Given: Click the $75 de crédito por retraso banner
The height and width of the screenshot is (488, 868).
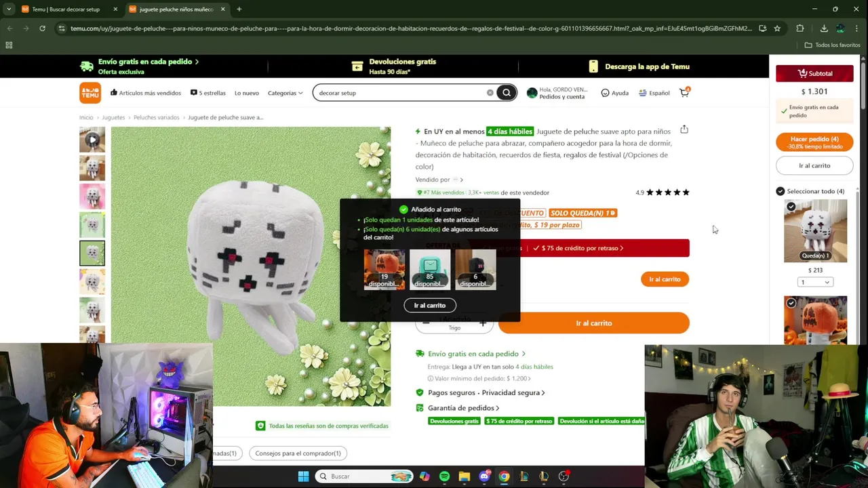Looking at the screenshot, I should point(578,248).
